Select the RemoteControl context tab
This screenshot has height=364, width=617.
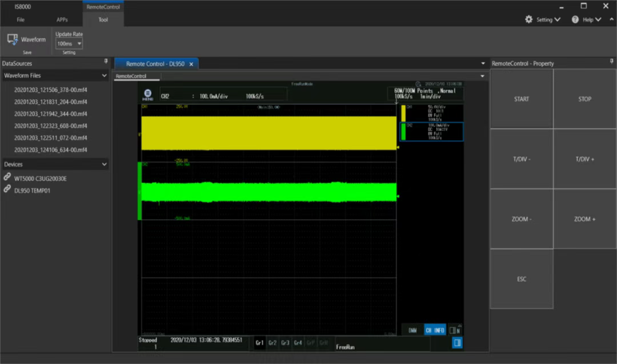(103, 7)
